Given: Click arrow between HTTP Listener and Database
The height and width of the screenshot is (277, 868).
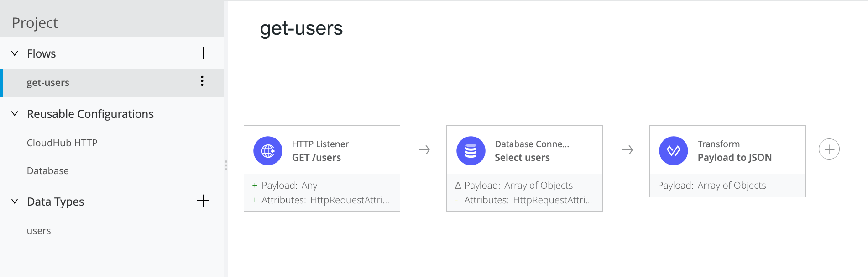Looking at the screenshot, I should point(424,150).
